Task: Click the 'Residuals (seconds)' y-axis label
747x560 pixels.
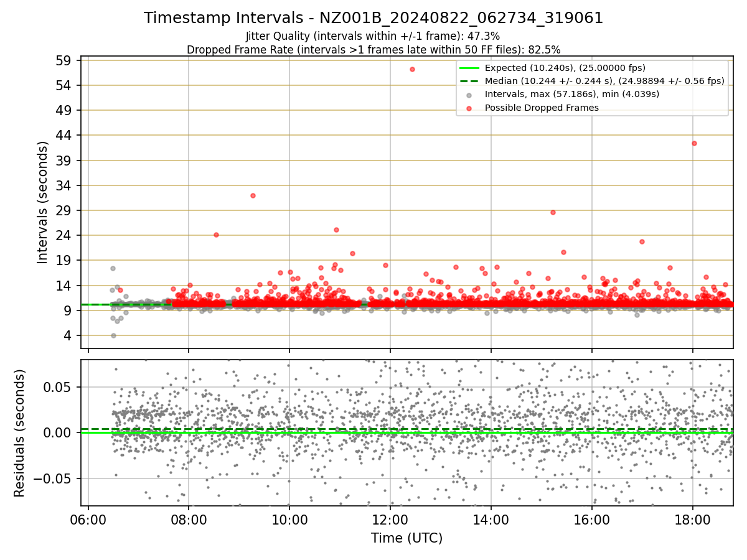Action: coord(19,433)
